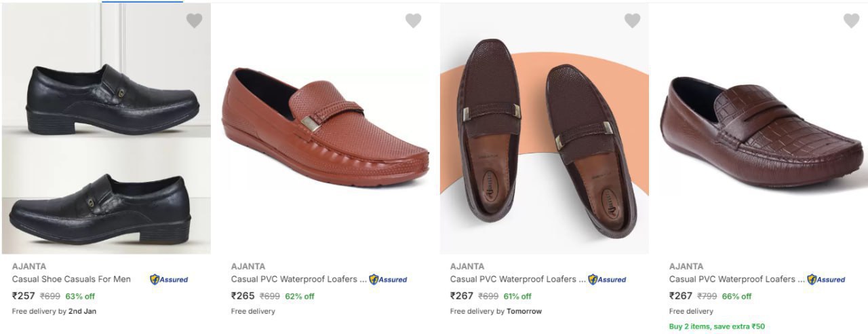Toggle wishlist heart on the ₹267 pair of brown loafers
The height and width of the screenshot is (334, 868).
click(x=632, y=21)
